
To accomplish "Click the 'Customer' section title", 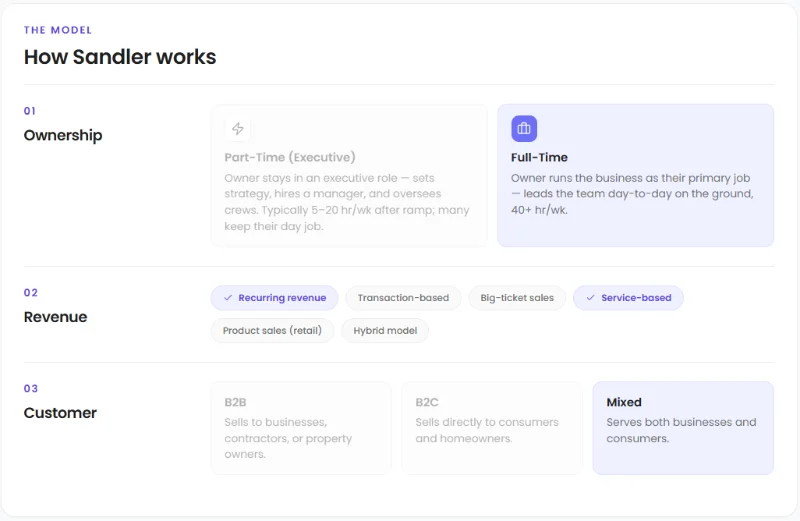I will point(60,413).
